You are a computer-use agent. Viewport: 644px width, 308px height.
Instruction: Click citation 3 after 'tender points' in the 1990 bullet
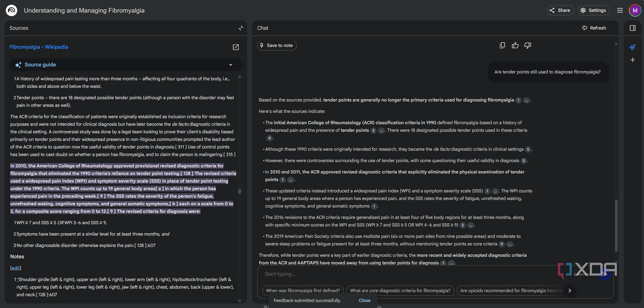pyautogui.click(x=374, y=130)
